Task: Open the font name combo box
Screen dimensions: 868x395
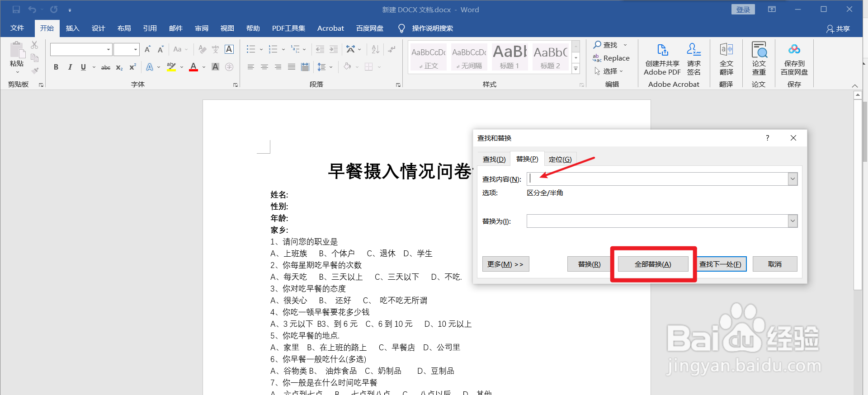Action: click(x=81, y=49)
